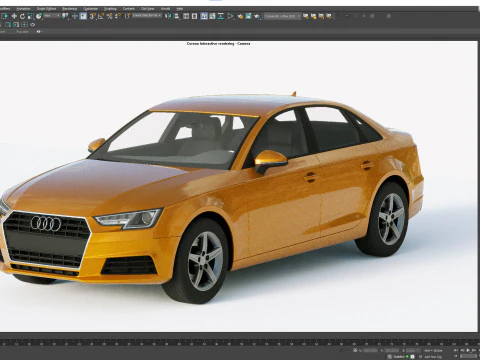Viewport: 480px width, 360px height.
Task: Open the Rendering menu
Action: [x=70, y=9]
